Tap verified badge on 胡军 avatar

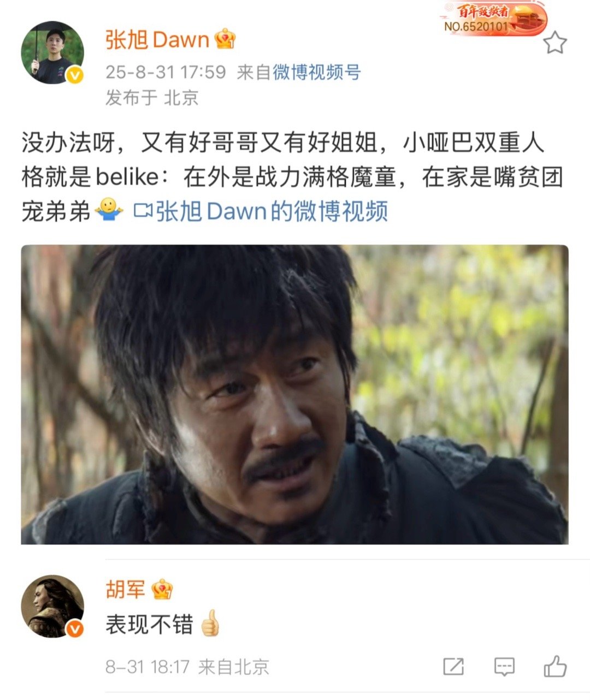pyautogui.click(x=75, y=629)
